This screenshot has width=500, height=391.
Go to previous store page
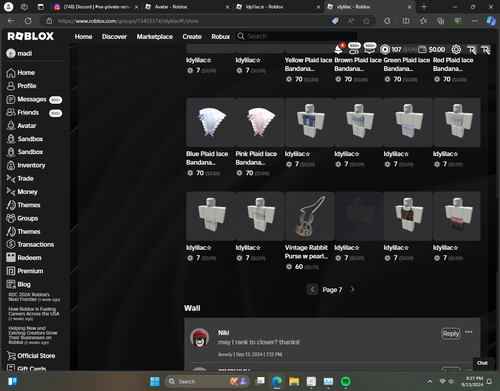click(312, 289)
